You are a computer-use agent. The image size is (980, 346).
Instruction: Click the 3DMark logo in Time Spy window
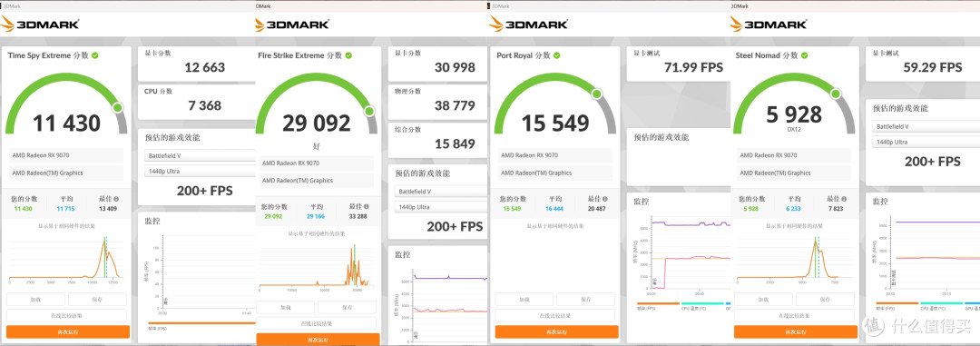point(40,25)
